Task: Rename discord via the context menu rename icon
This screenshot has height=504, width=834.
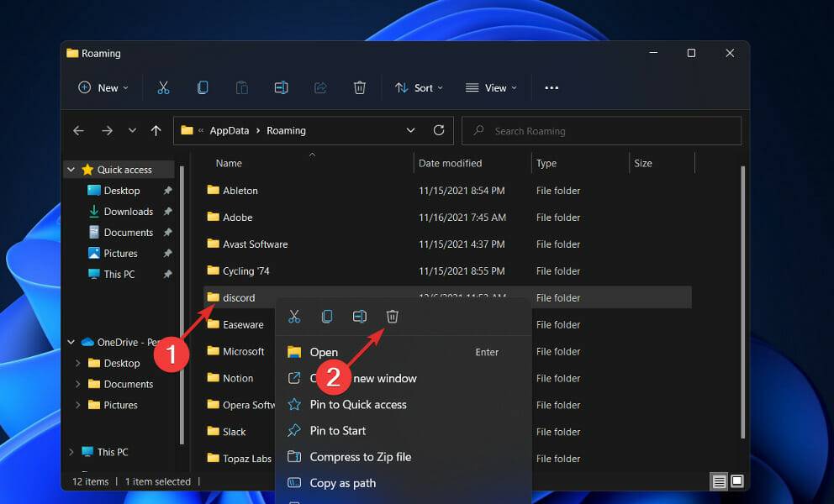Action: [360, 317]
